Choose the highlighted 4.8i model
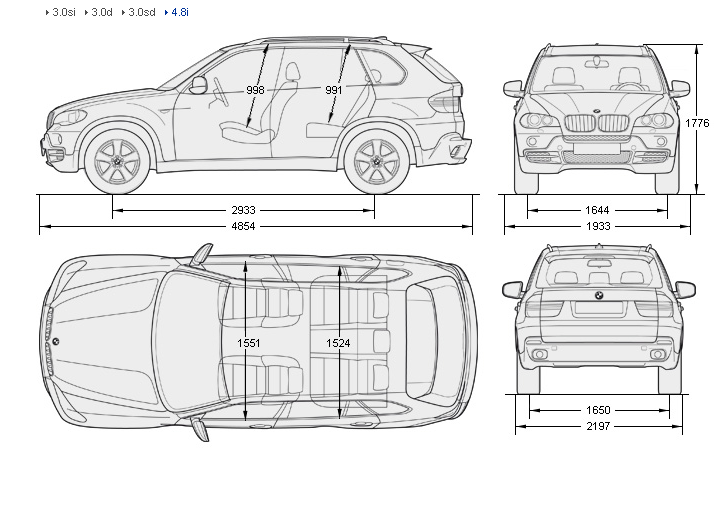 180,13
